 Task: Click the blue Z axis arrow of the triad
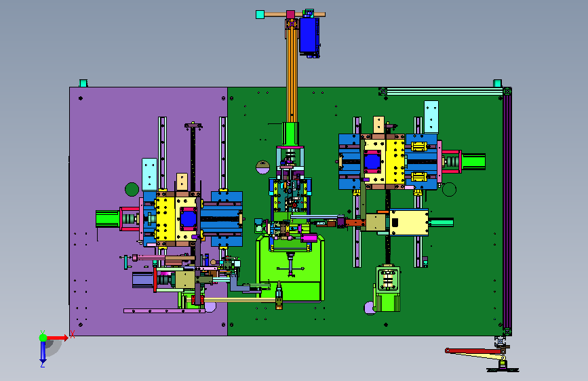(43, 351)
